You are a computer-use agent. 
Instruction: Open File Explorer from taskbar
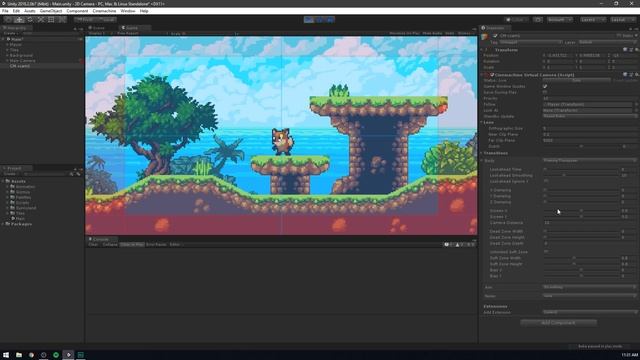click(x=19, y=355)
